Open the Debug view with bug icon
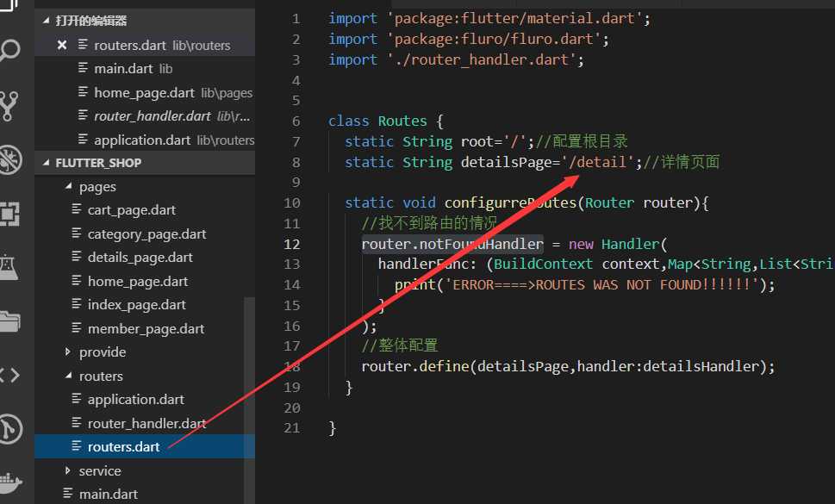835x504 pixels. coord(10,159)
